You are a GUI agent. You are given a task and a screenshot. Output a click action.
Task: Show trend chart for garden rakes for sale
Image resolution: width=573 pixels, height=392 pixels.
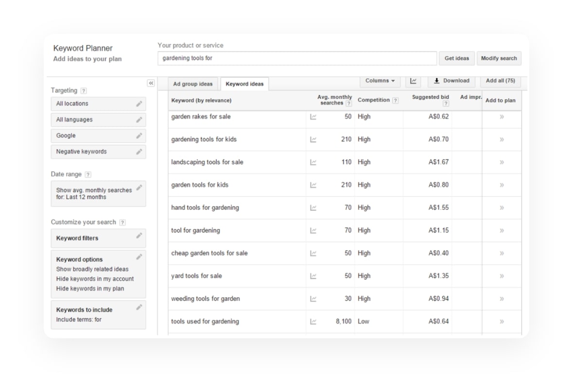(313, 117)
